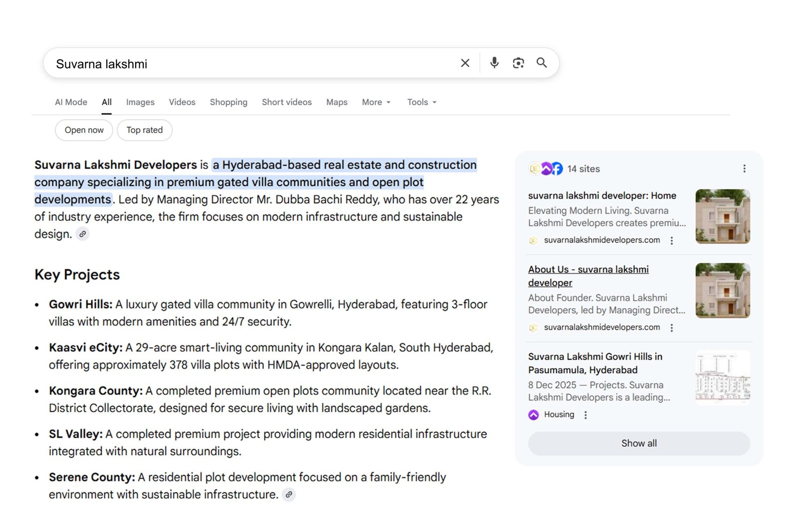Expand the More dropdown
This screenshot has height=532, width=798.
(376, 102)
